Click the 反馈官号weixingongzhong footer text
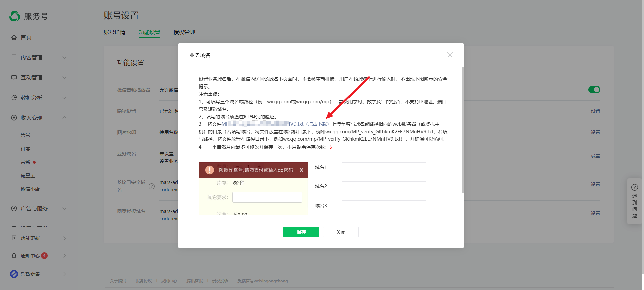This screenshot has width=644, height=290. 263,281
